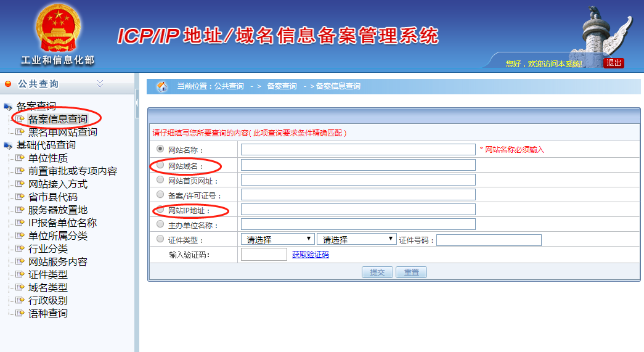This screenshot has height=352, width=644.
Task: Open 域名类型 in the sidebar
Action: (x=47, y=287)
